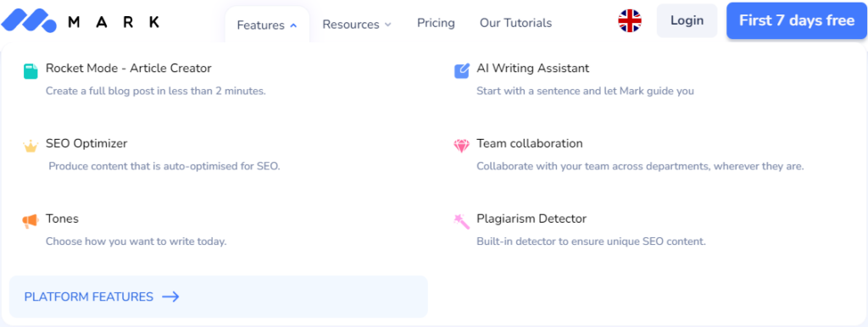Image resolution: width=868 pixels, height=327 pixels.
Task: Click the SEO Optimizer crown icon
Action: (x=31, y=146)
